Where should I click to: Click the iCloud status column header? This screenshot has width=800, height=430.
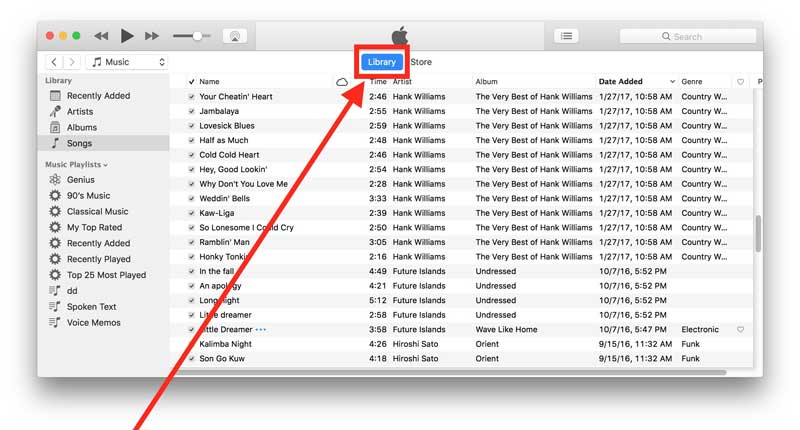click(x=342, y=82)
